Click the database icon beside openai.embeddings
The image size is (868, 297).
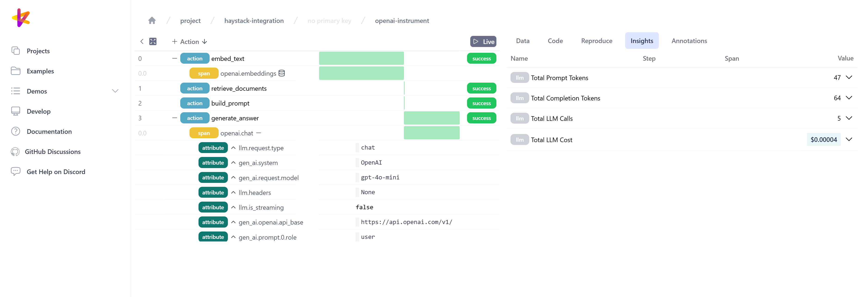tap(282, 73)
